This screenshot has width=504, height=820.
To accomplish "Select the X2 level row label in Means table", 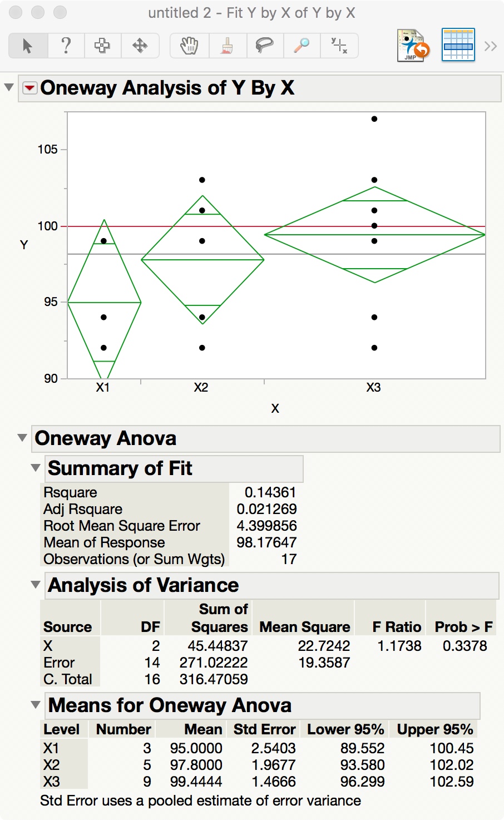I will pyautogui.click(x=51, y=765).
